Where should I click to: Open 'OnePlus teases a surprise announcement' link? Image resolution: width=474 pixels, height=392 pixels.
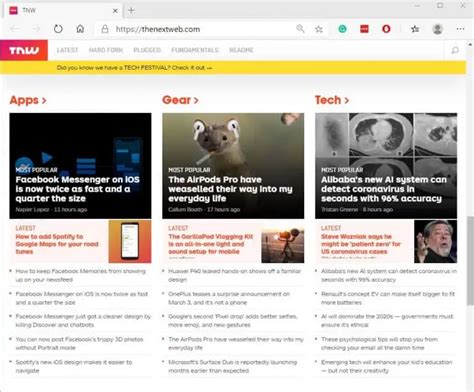[229, 298]
